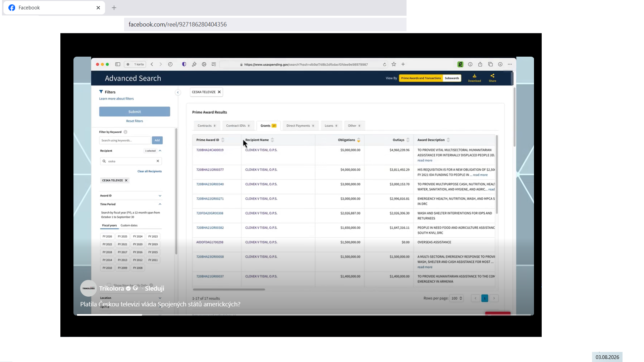Image resolution: width=644 pixels, height=362 pixels.
Task: Expand the Award ID filter section
Action: [x=160, y=196]
